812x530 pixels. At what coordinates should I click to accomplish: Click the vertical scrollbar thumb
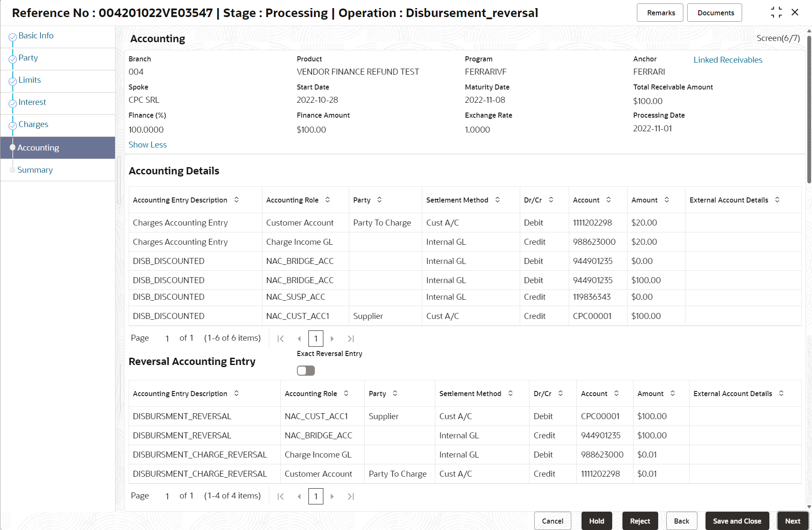point(809,109)
